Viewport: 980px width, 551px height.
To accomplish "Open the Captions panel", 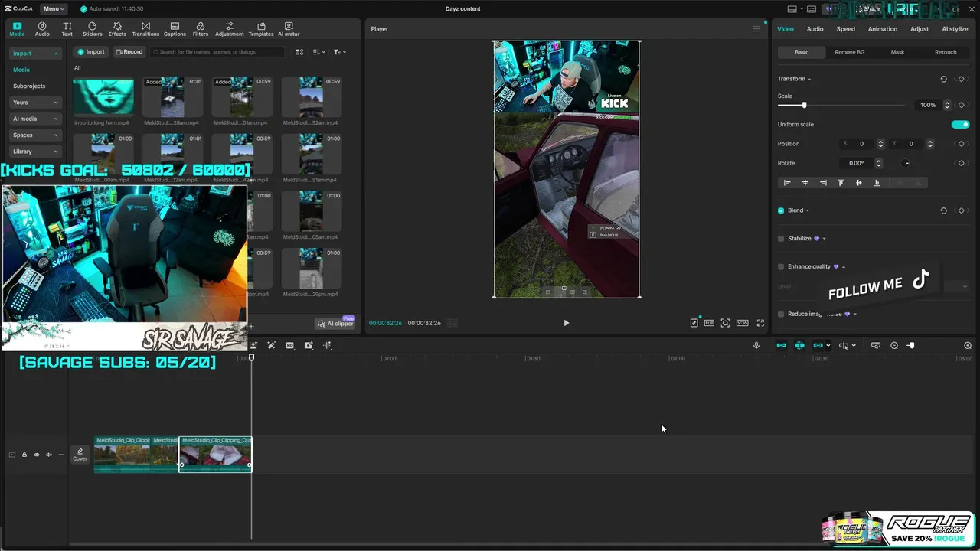I will coord(175,29).
